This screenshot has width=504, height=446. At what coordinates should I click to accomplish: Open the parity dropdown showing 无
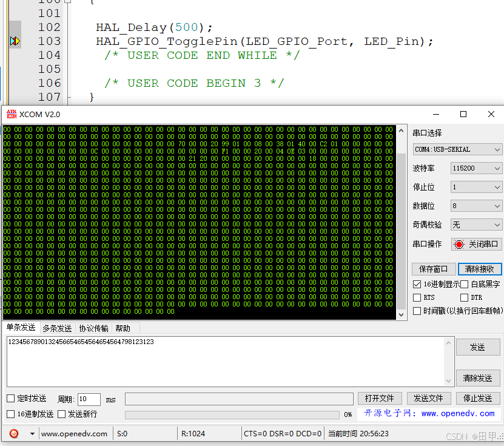tap(476, 225)
